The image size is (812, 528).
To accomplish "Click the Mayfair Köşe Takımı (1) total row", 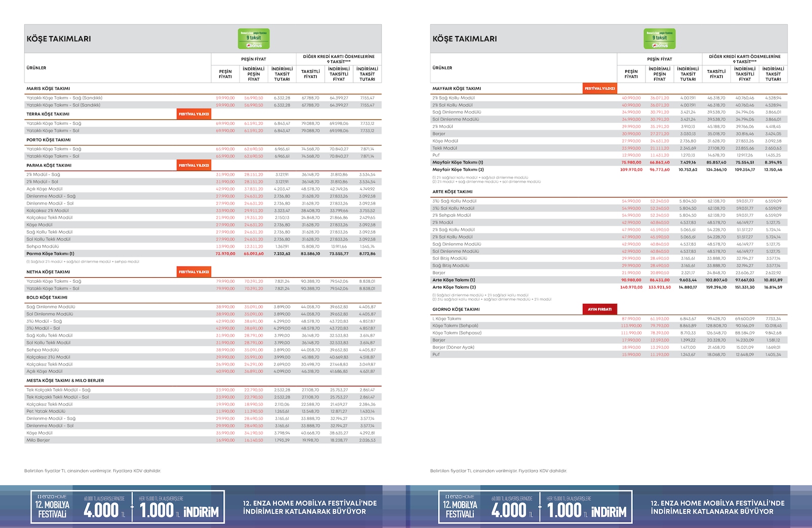I will pos(609,162).
